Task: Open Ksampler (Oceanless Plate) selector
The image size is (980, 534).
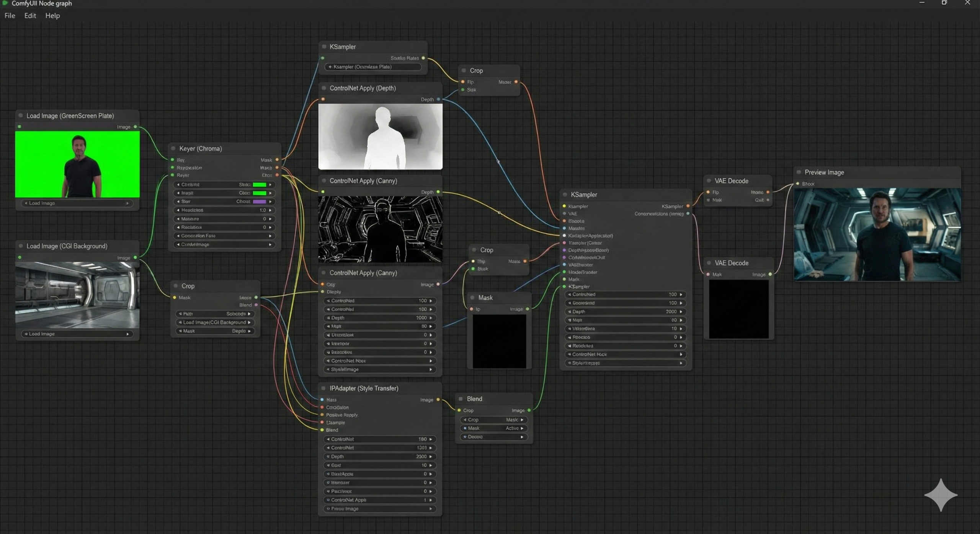Action: click(373, 67)
